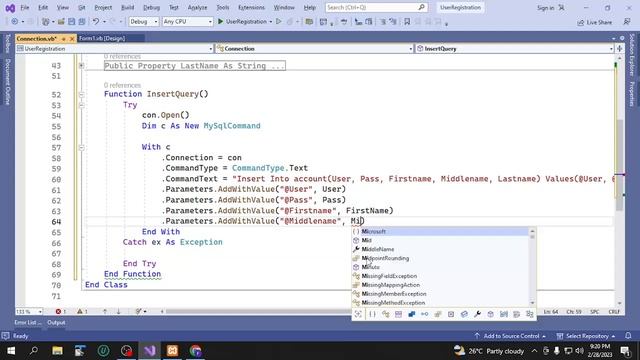640x360 pixels.
Task: Click Select Repository
Action: pos(586,336)
